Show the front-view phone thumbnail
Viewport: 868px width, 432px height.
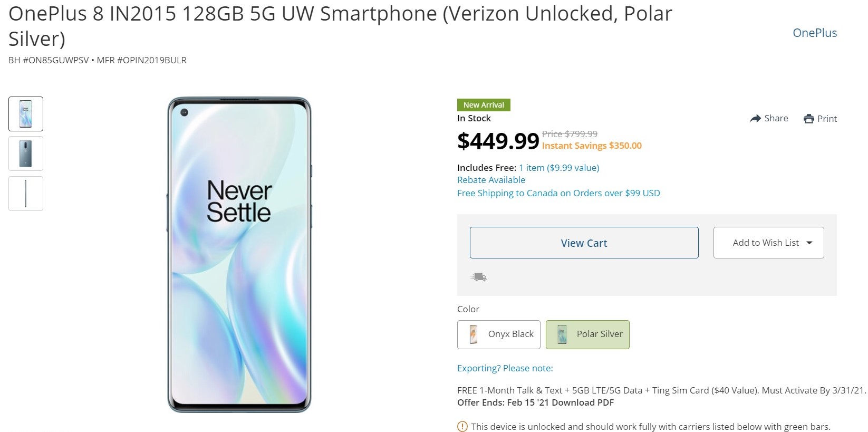pyautogui.click(x=26, y=114)
